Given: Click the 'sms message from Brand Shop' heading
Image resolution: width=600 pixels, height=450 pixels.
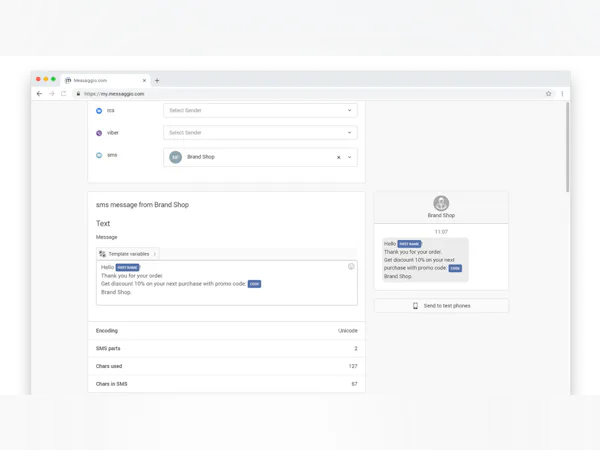Looking at the screenshot, I should (x=142, y=205).
